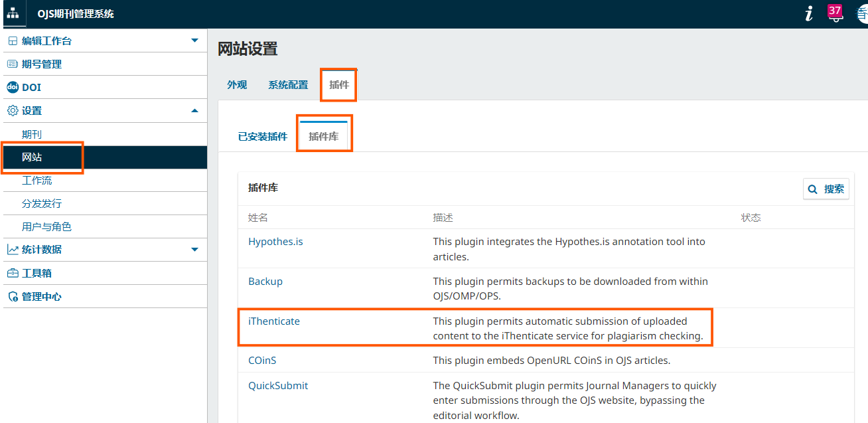The image size is (868, 423).
Task: Collapse the 设置 menu arrow
Action: [x=194, y=111]
